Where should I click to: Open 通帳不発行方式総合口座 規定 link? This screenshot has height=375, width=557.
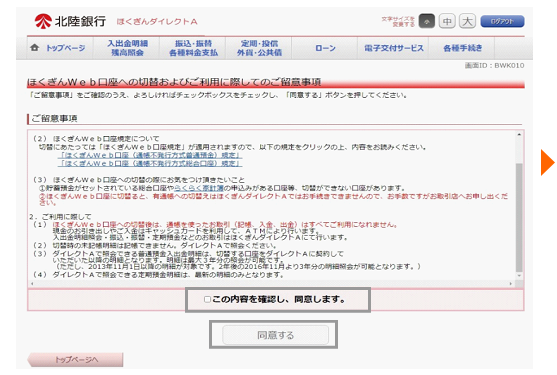coord(150,163)
